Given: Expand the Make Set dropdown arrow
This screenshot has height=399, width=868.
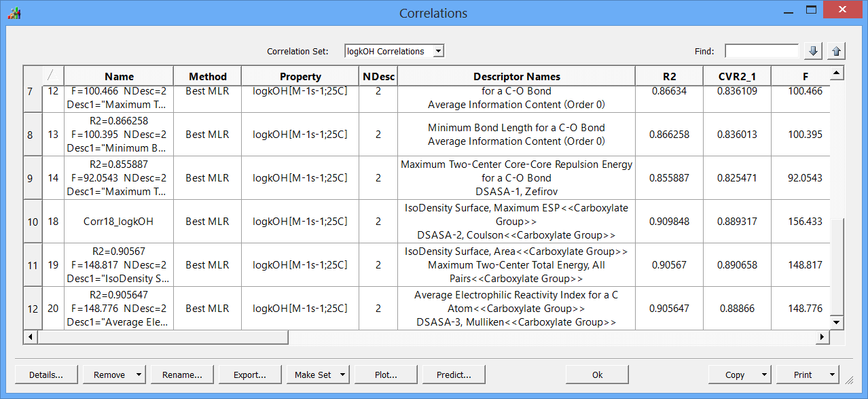Looking at the screenshot, I should [342, 375].
